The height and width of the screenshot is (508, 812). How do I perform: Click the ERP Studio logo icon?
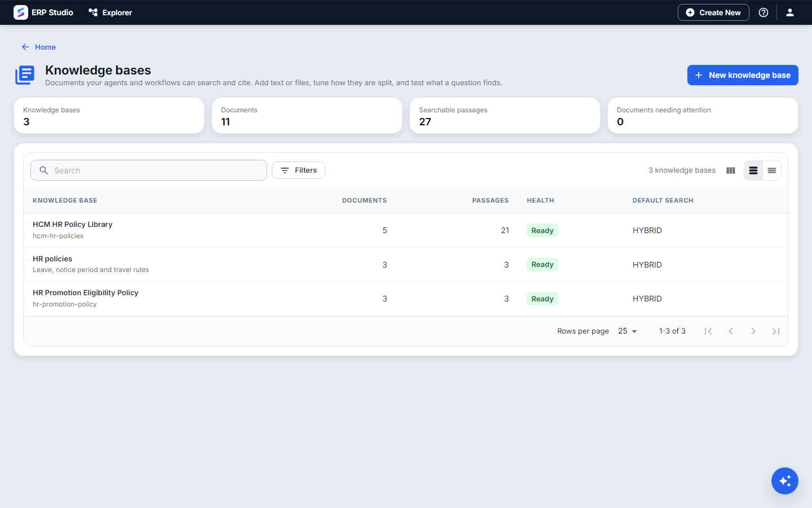point(21,12)
